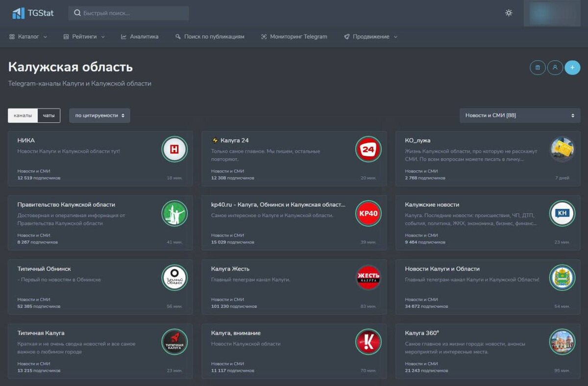The width and height of the screenshot is (588, 386).
Task: Click the Рейтинги chart icon
Action: pos(66,37)
